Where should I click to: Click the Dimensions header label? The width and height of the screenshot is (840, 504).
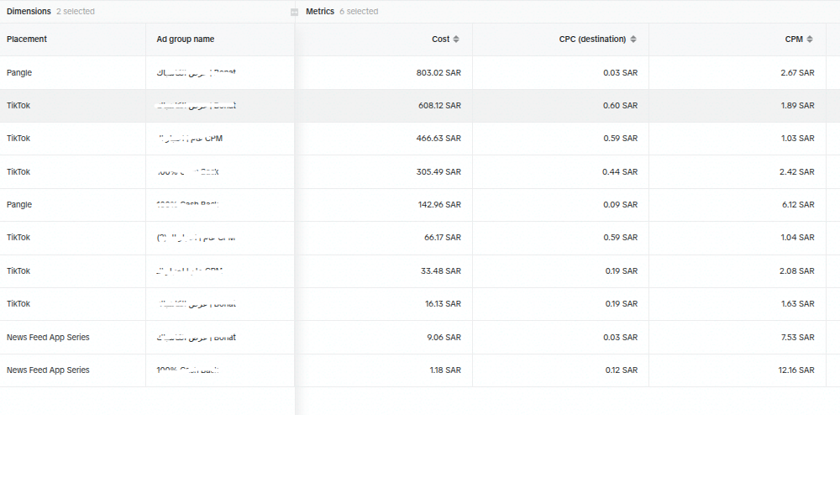point(29,11)
